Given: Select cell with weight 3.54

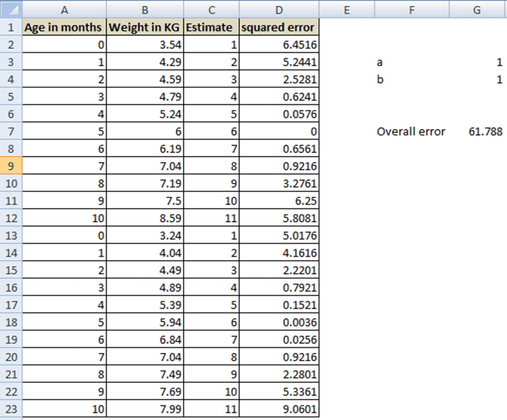Looking at the screenshot, I should pos(145,45).
